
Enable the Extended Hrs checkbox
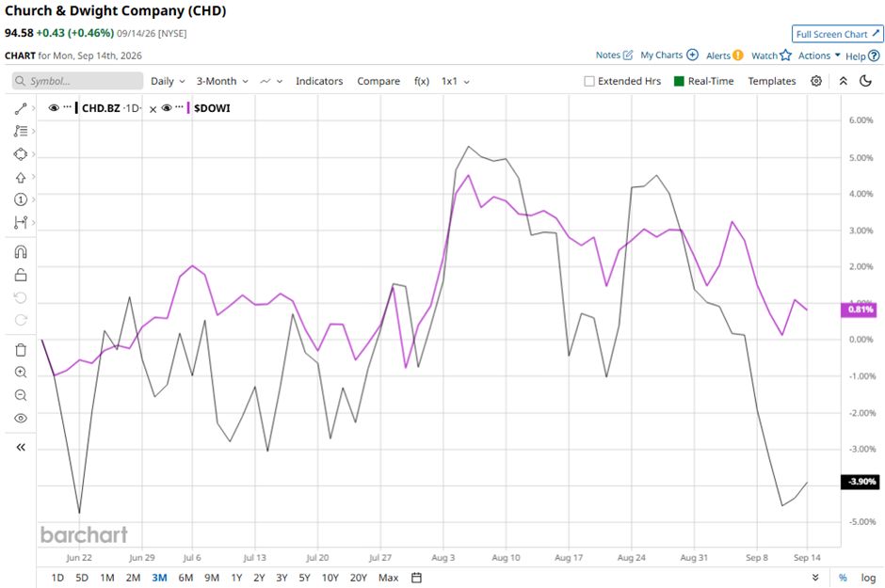click(589, 81)
